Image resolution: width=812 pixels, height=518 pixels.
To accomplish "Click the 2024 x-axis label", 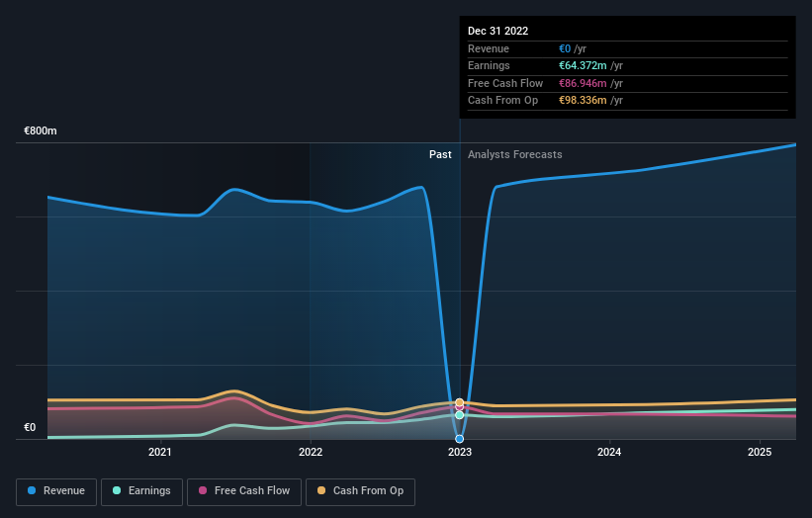I will point(609,452).
